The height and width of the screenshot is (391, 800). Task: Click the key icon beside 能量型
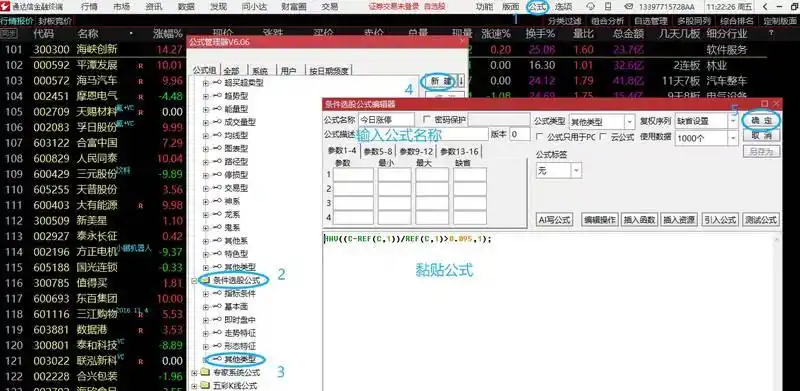pos(216,109)
